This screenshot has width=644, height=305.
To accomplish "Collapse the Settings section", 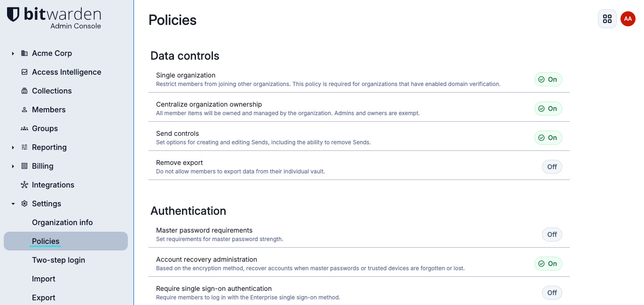I will point(13,203).
